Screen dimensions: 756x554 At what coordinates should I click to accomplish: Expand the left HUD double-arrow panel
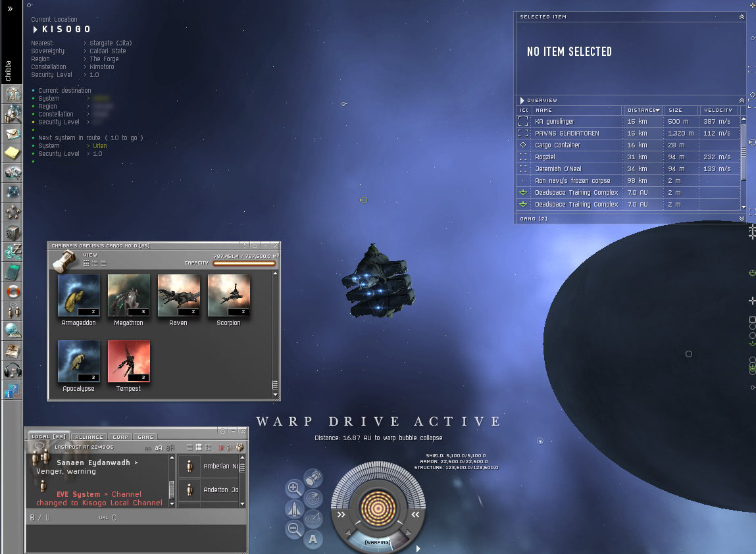click(341, 515)
